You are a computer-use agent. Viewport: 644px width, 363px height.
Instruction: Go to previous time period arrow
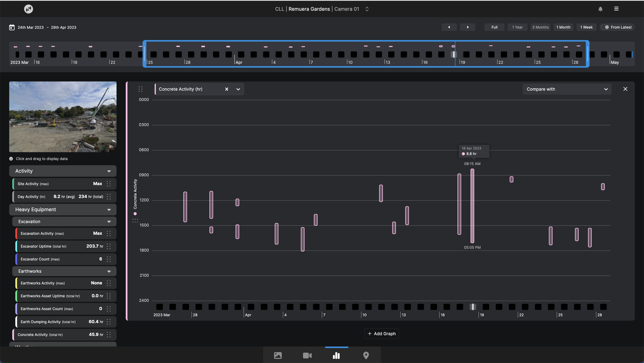tap(449, 27)
